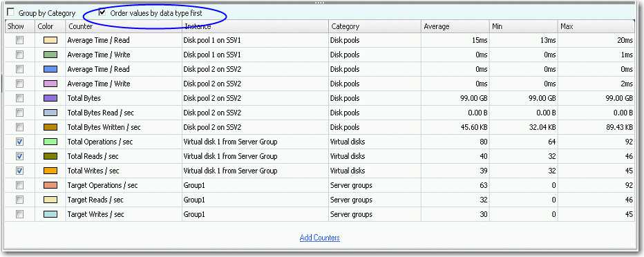Open the Add Counters link

coord(319,238)
